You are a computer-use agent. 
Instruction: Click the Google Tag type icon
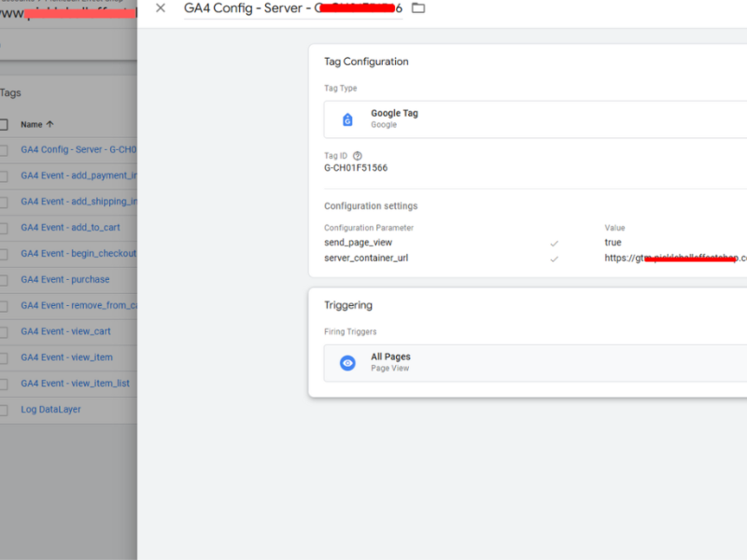point(347,119)
